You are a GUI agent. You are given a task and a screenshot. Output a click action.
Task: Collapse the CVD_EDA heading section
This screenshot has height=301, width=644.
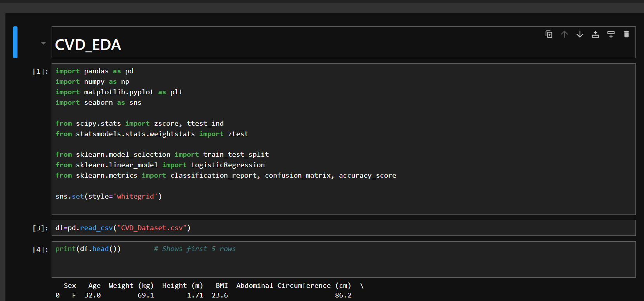pos(43,43)
